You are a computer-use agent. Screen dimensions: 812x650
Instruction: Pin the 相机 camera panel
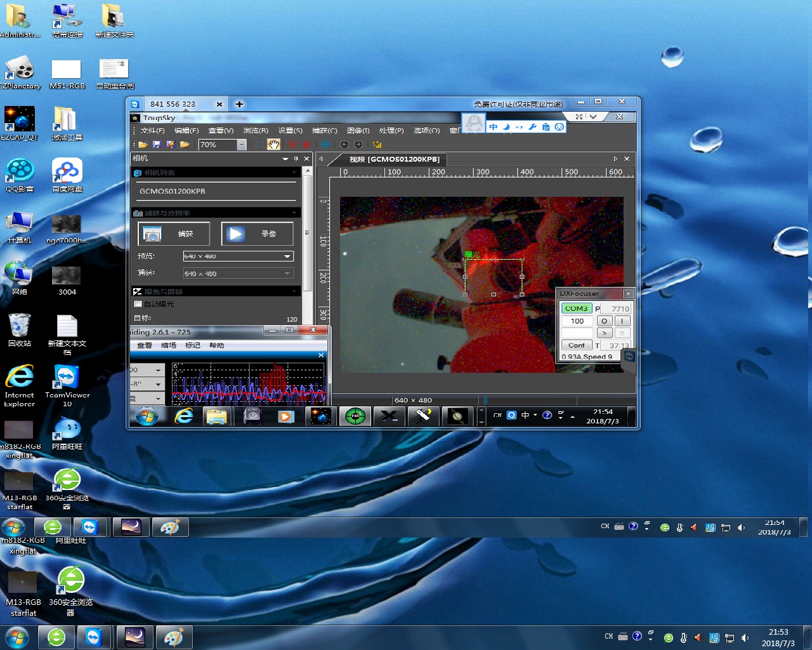296,159
